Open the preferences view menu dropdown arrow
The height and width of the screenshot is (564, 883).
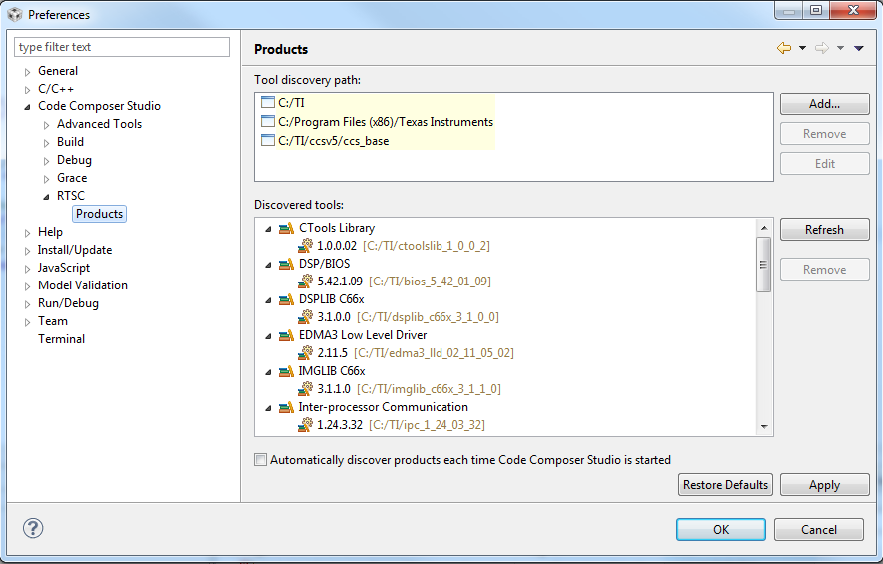click(859, 48)
